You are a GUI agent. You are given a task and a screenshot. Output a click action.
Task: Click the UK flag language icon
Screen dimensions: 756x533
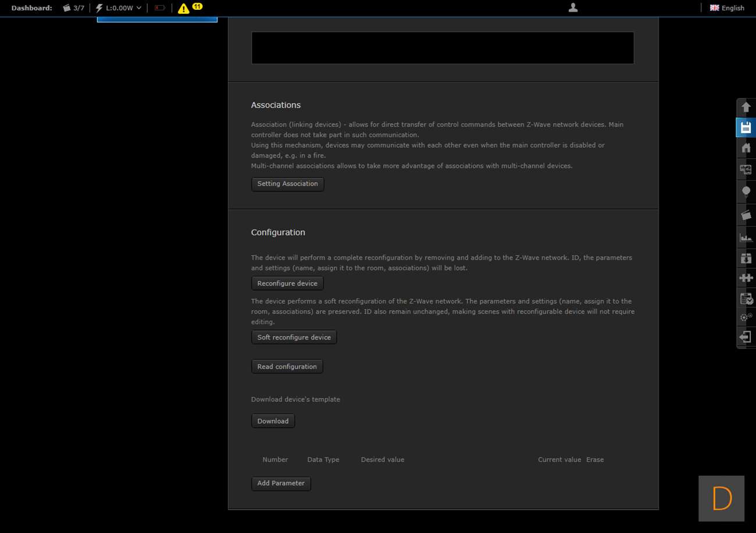[x=715, y=8]
